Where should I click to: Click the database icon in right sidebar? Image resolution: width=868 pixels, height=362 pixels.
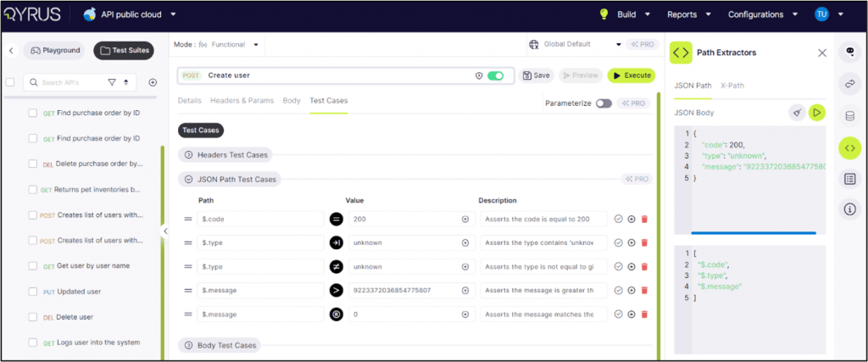(x=849, y=115)
